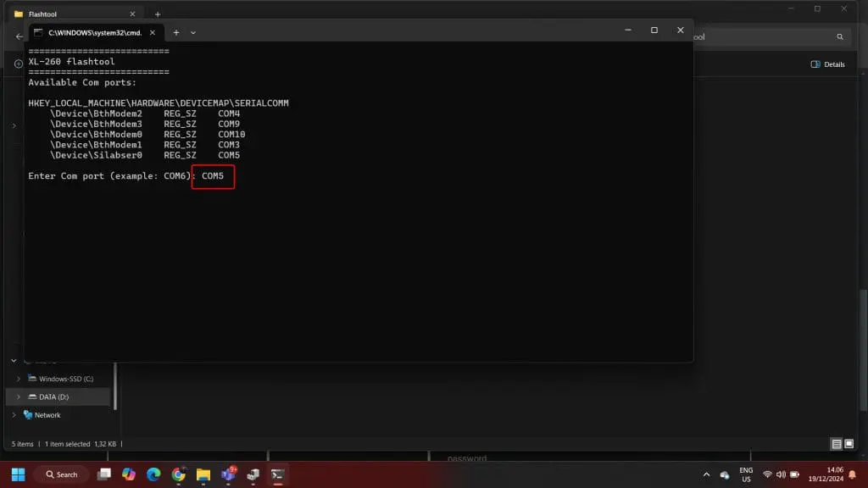
Task: Switch to Terminal icon in the taskbar
Action: click(277, 474)
